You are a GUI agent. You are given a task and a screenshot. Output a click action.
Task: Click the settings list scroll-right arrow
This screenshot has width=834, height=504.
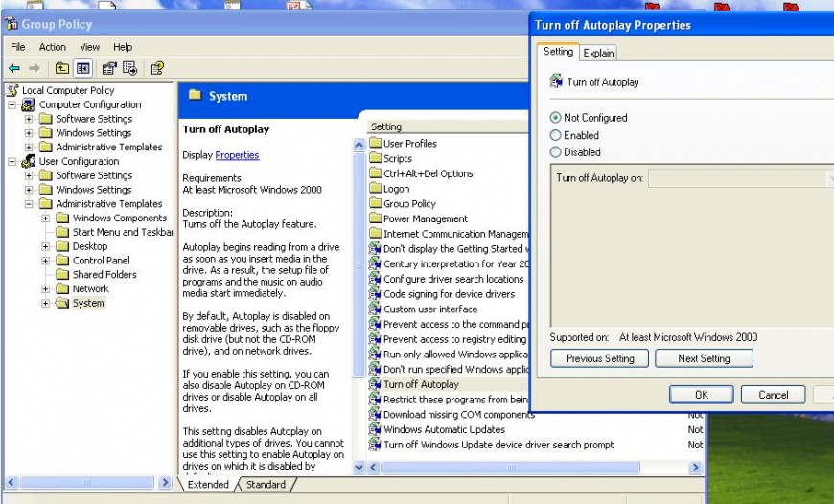click(695, 468)
